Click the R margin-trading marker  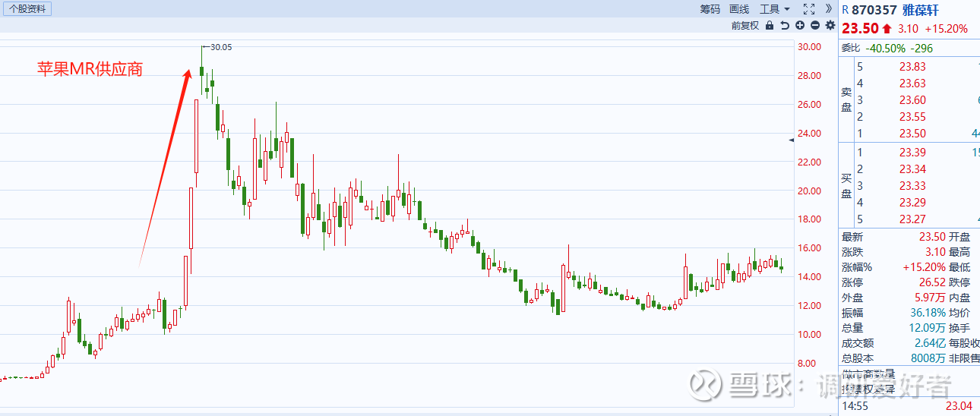[x=846, y=10]
